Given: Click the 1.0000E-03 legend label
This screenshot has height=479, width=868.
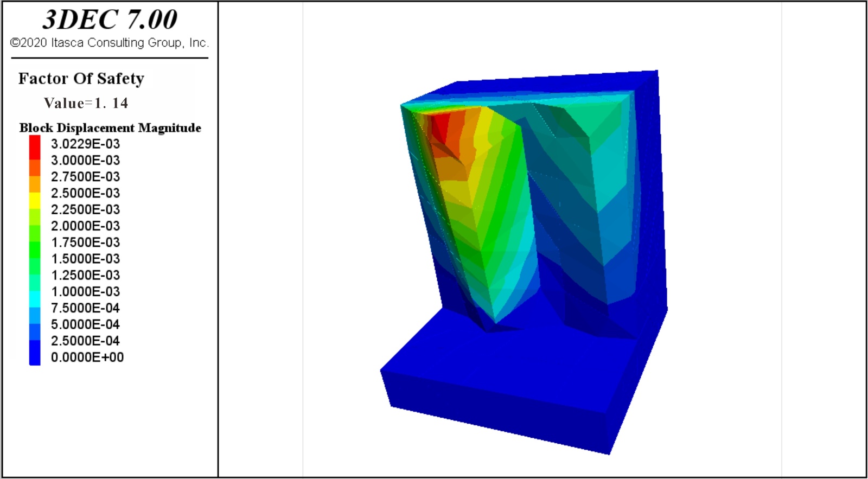Looking at the screenshot, I should (x=85, y=292).
